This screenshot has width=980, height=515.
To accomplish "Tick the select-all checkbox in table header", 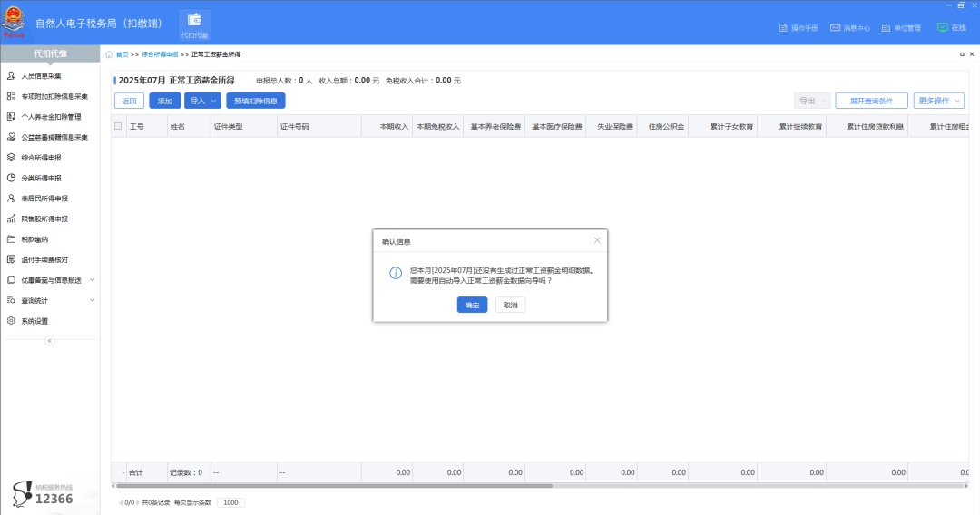I will pos(118,127).
